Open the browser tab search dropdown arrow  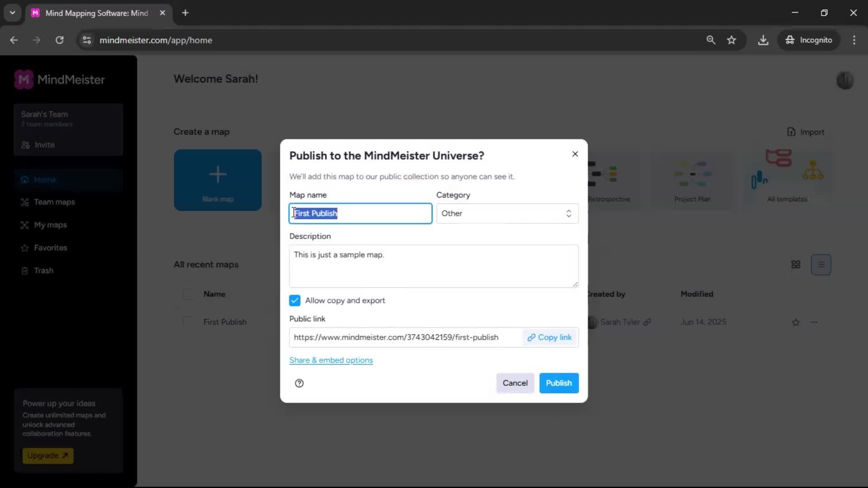(12, 13)
